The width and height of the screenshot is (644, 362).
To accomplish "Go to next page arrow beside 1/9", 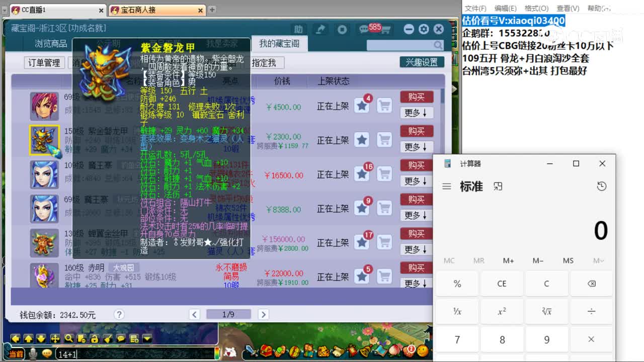I will tap(263, 314).
